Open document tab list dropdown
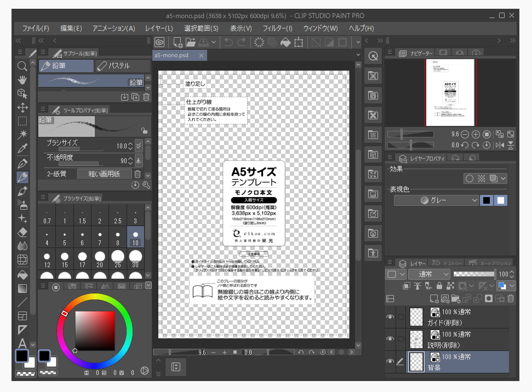532x392 pixels. click(358, 55)
